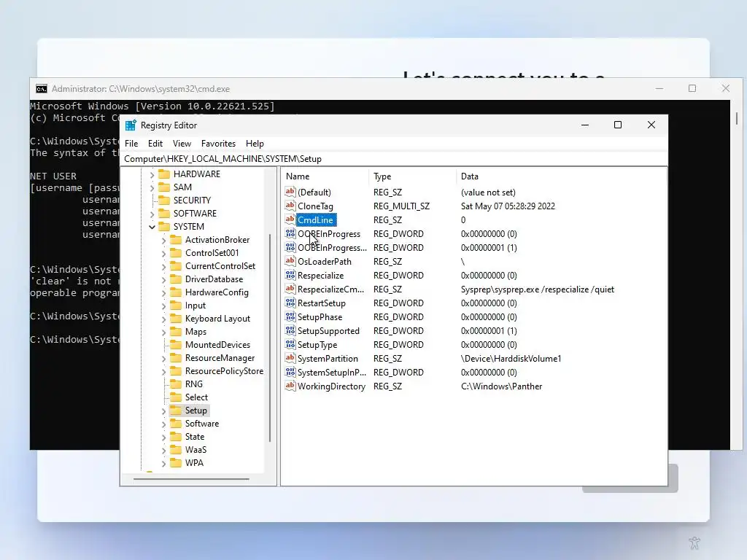
Task: Select the SystemPartition value
Action: pos(328,358)
